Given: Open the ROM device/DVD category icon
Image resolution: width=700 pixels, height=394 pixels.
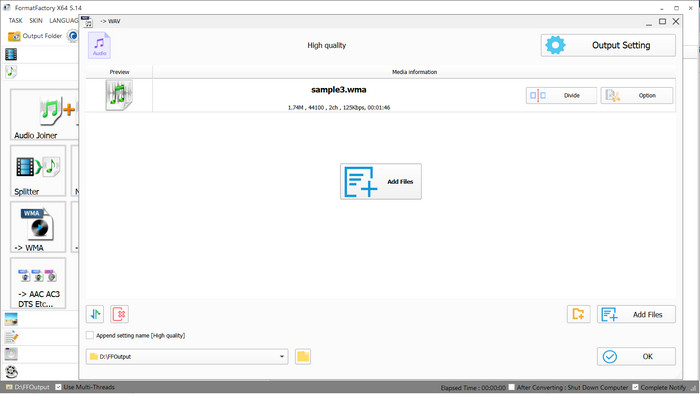Looking at the screenshot, I should tap(11, 354).
